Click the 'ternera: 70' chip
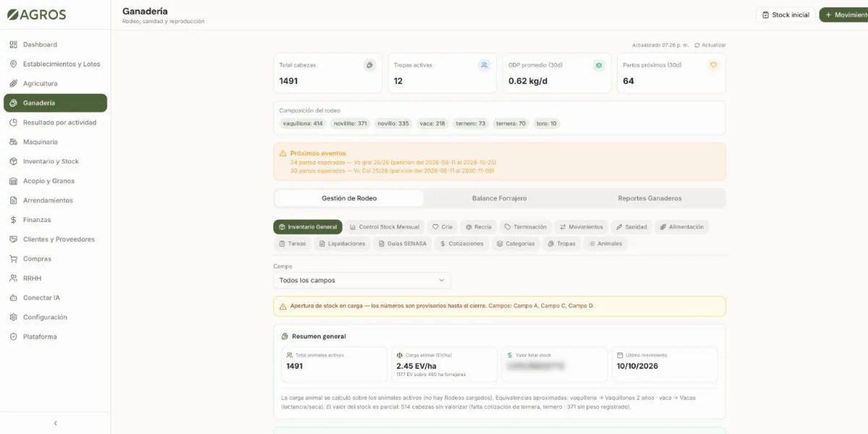This screenshot has width=868, height=434. pos(511,124)
